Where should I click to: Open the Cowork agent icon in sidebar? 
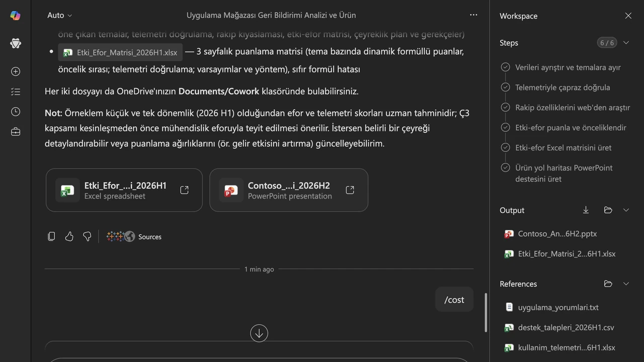pyautogui.click(x=15, y=44)
